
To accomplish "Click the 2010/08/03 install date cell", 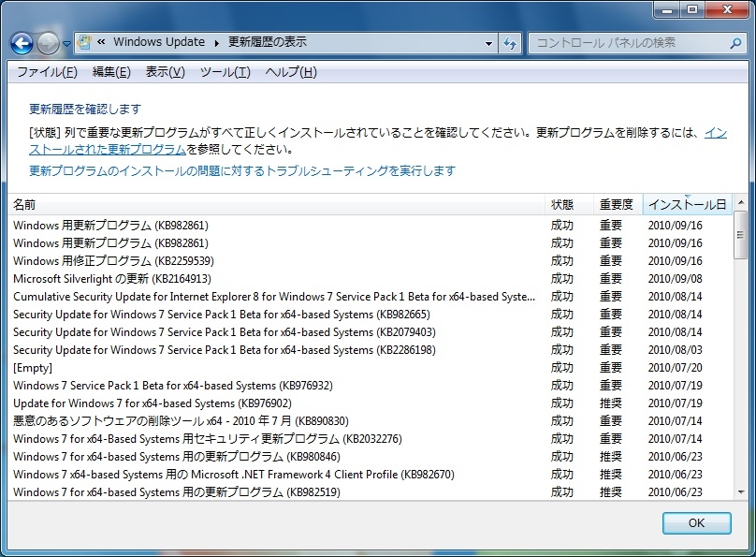I will click(x=675, y=349).
